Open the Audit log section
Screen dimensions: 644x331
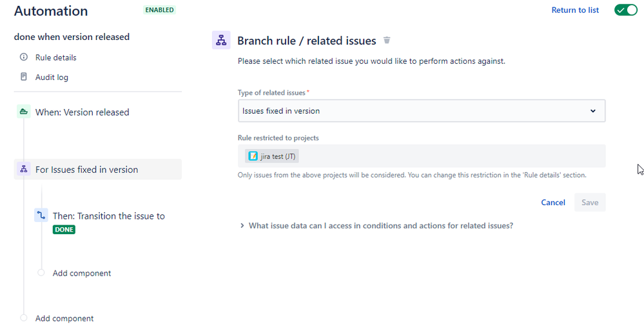point(52,77)
